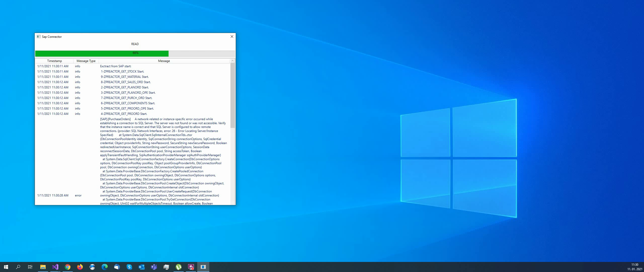Select the error row at 11:30:28 AM

pos(78,195)
